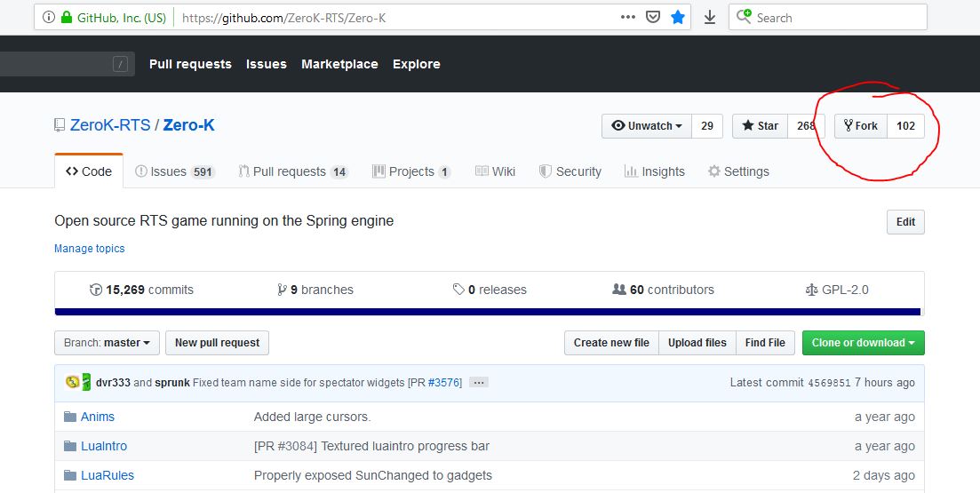This screenshot has width=980, height=493.
Task: Click the Pocket save icon
Action: pos(652,18)
